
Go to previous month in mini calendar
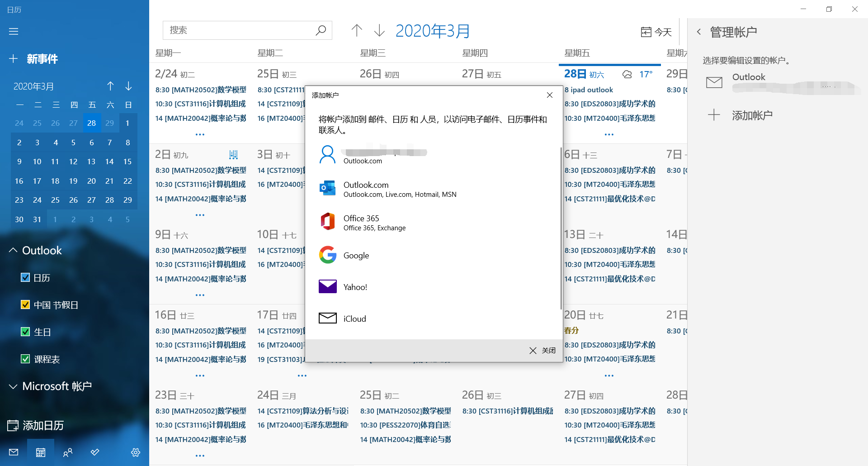110,86
